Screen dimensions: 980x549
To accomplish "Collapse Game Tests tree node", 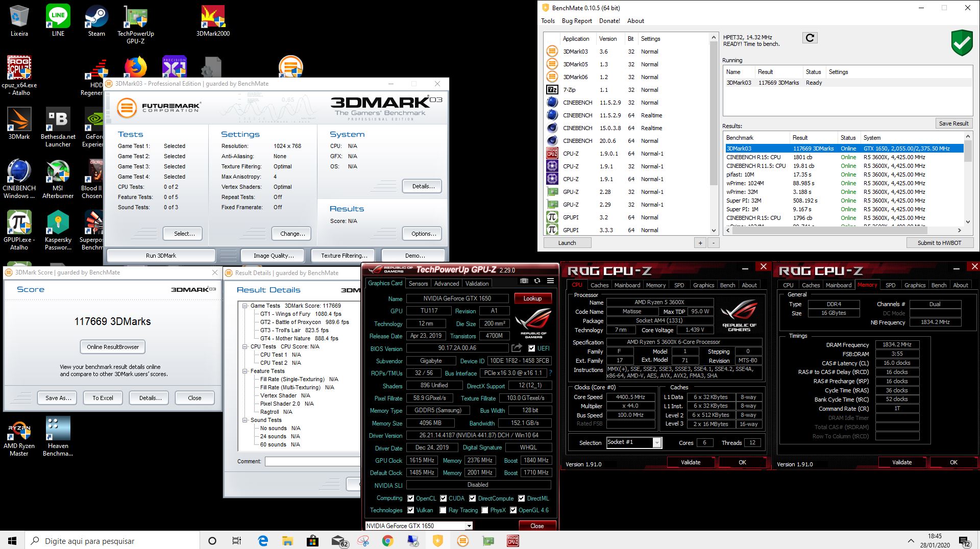I will 245,306.
